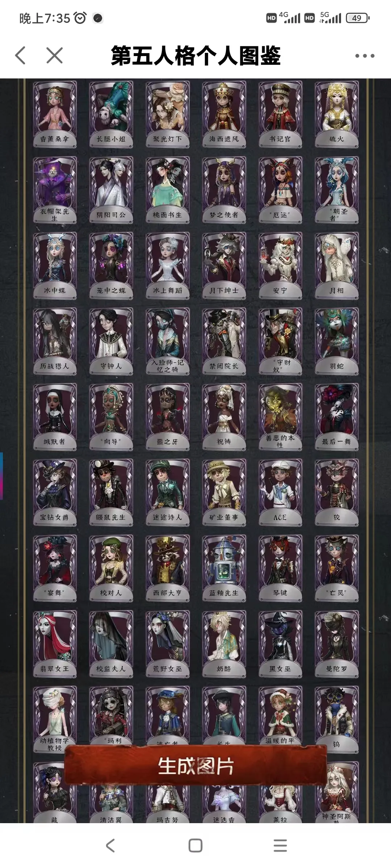Tap the alarm clock status icon

pyautogui.click(x=80, y=18)
